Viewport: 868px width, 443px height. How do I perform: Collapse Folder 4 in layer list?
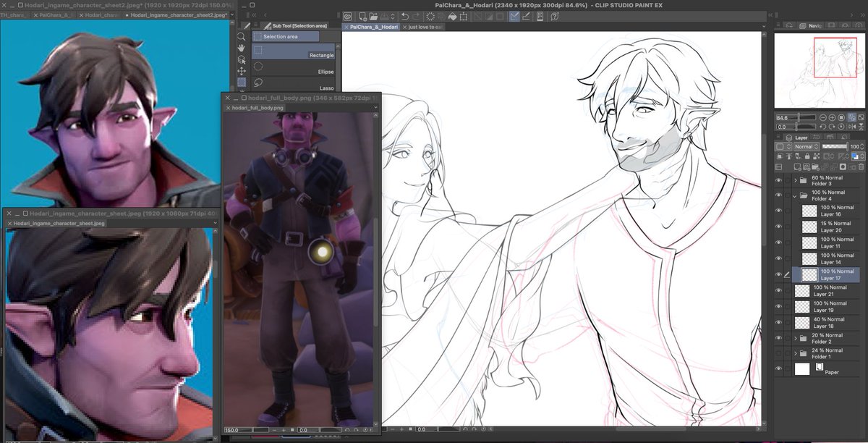pos(796,195)
